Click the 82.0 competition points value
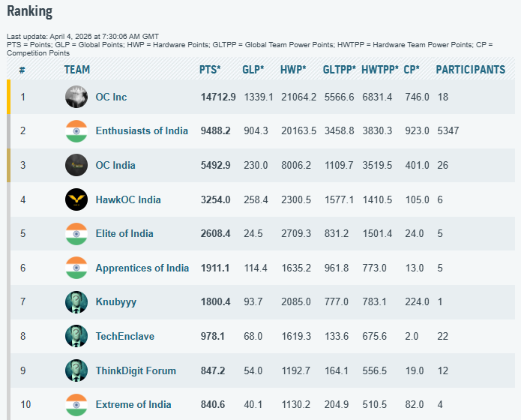This screenshot has height=420, width=521. coord(415,405)
